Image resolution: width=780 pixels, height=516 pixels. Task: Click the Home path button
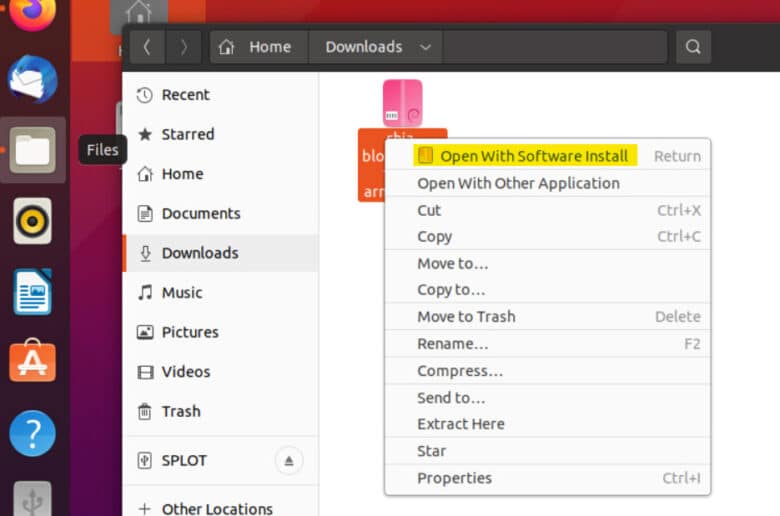tap(259, 47)
